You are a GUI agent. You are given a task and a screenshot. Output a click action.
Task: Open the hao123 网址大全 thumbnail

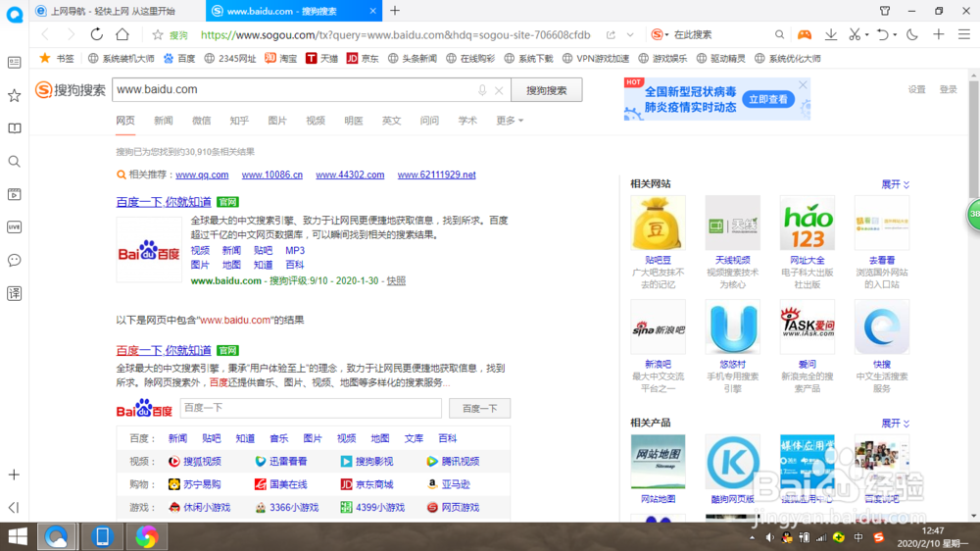tap(807, 224)
